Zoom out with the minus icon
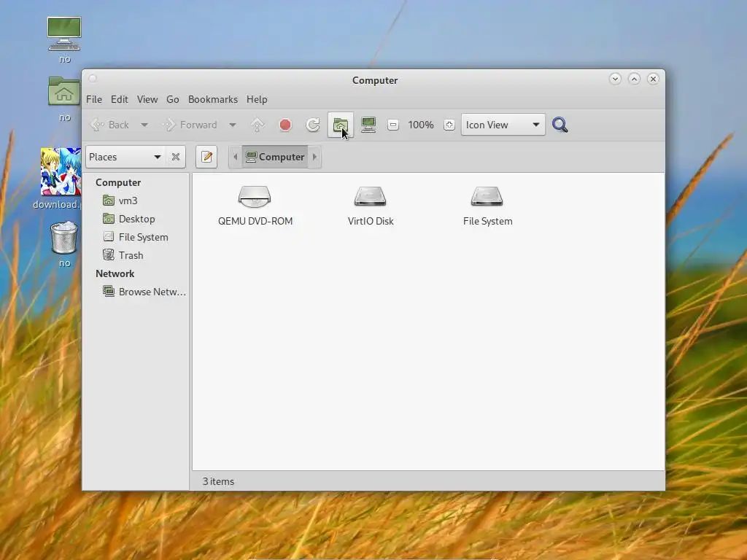The image size is (747, 560). (393, 125)
